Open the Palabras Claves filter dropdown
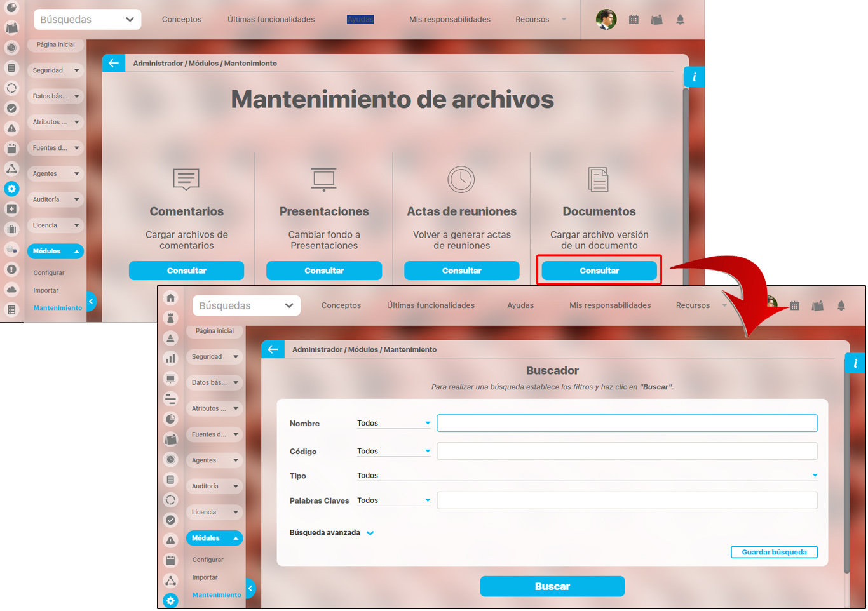The height and width of the screenshot is (611, 868). click(393, 500)
